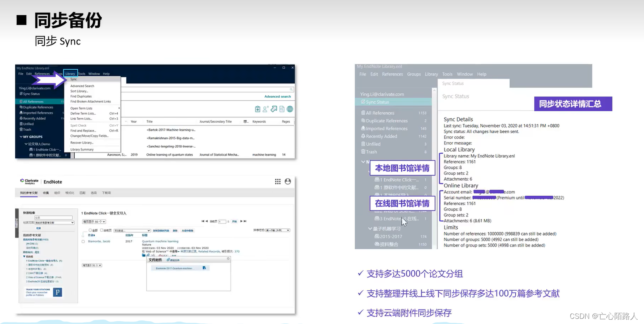The image size is (644, 324).
Task: Open the 检索范围 dropdown
Action: pyautogui.click(x=54, y=223)
